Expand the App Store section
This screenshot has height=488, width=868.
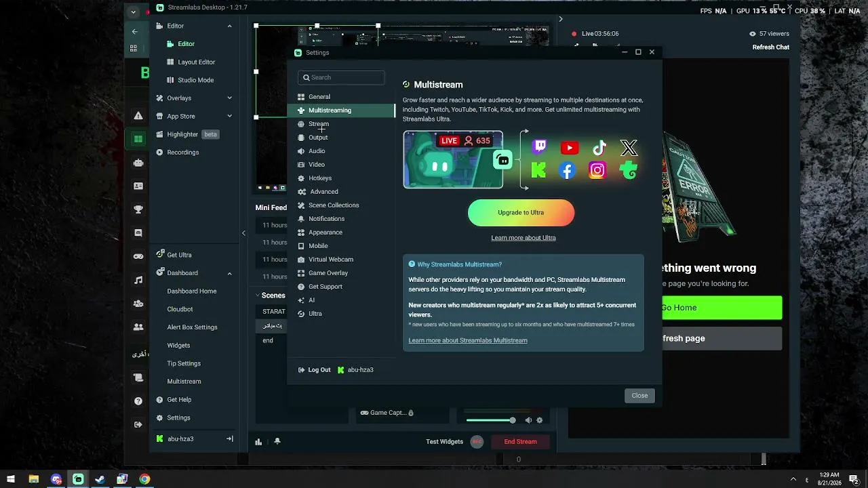tap(229, 116)
